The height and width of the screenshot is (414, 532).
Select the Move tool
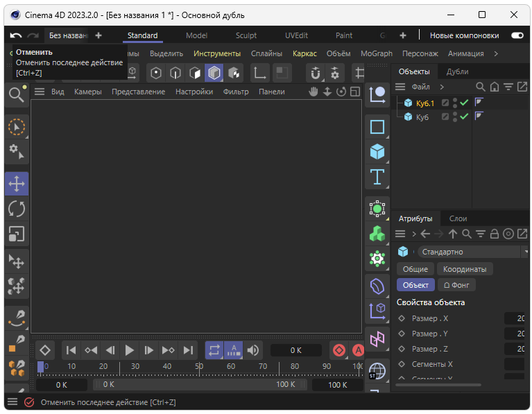pyautogui.click(x=17, y=184)
